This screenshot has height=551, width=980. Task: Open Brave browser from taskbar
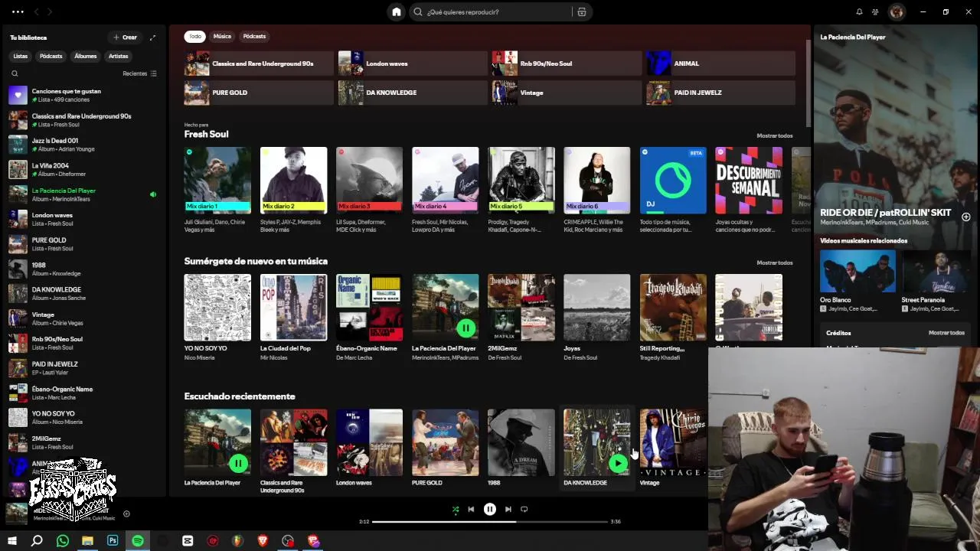(263, 540)
